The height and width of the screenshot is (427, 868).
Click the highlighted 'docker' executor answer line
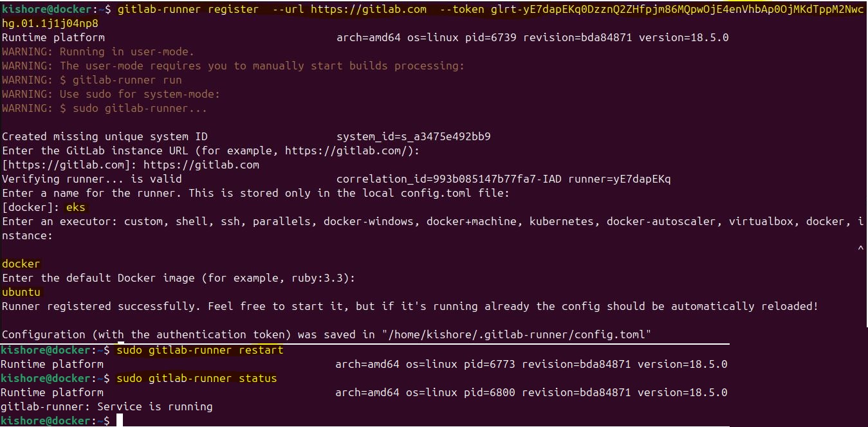pos(21,264)
